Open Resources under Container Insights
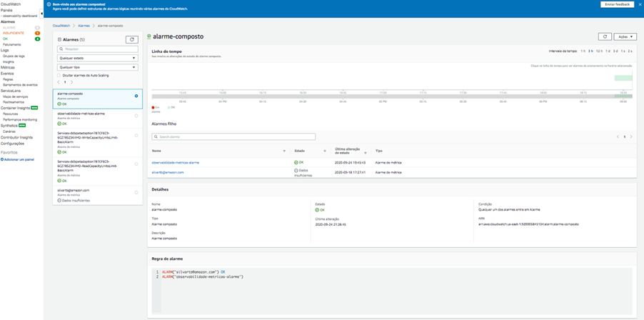 click(x=10, y=114)
